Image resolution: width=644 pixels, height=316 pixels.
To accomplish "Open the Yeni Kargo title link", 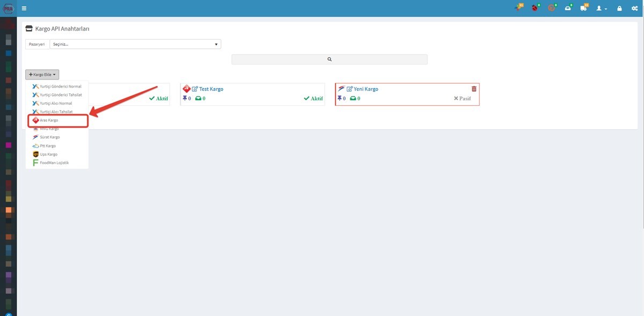I will pos(366,89).
